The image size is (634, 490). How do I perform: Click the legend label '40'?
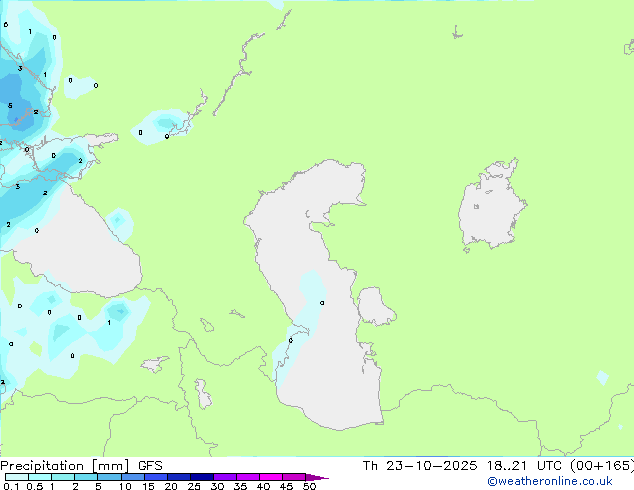coord(264,486)
